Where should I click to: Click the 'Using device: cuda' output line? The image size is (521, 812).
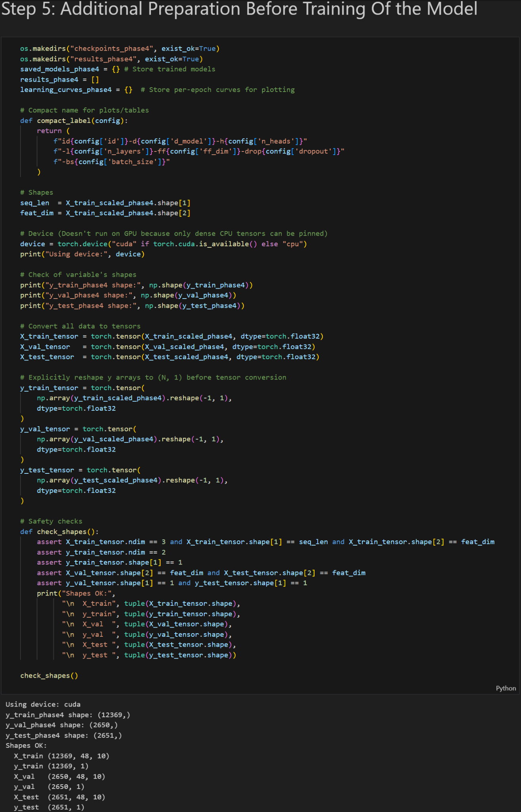click(x=43, y=704)
